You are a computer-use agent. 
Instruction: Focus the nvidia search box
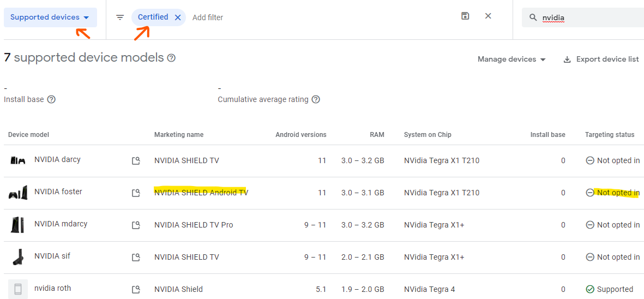(583, 17)
